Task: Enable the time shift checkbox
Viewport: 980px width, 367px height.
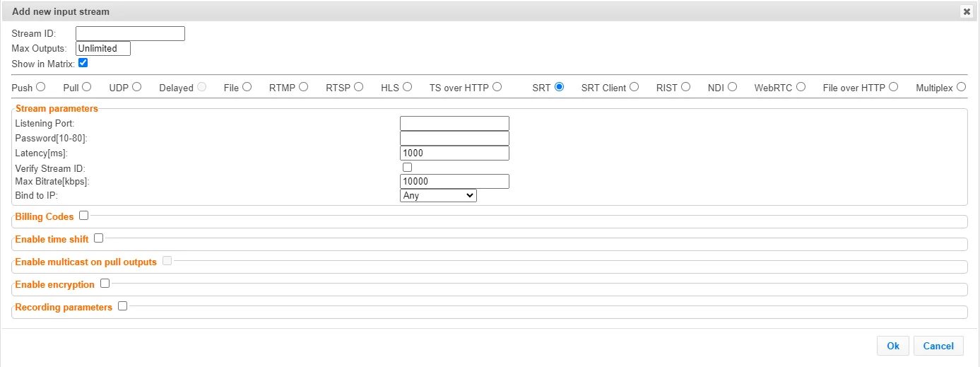Action: 99,238
